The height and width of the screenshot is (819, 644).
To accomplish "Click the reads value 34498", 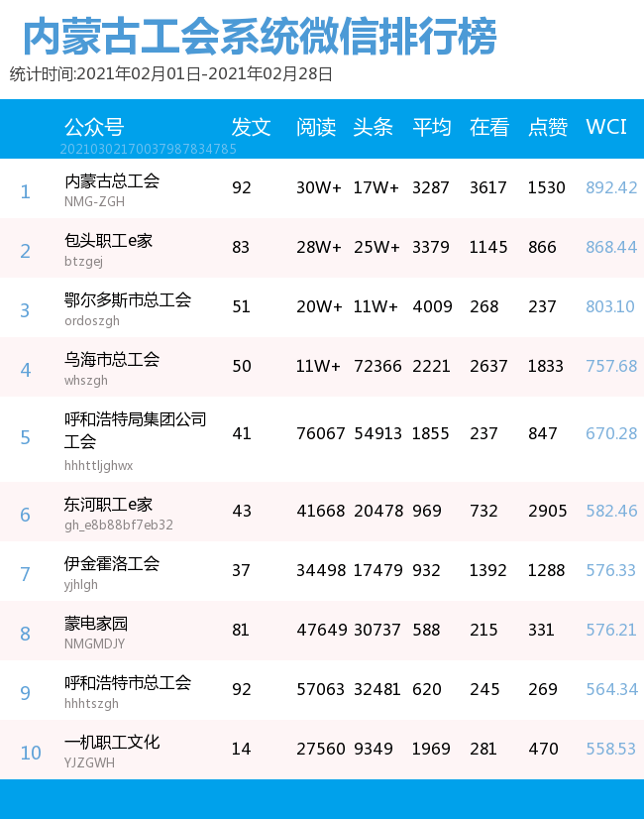I will [321, 570].
